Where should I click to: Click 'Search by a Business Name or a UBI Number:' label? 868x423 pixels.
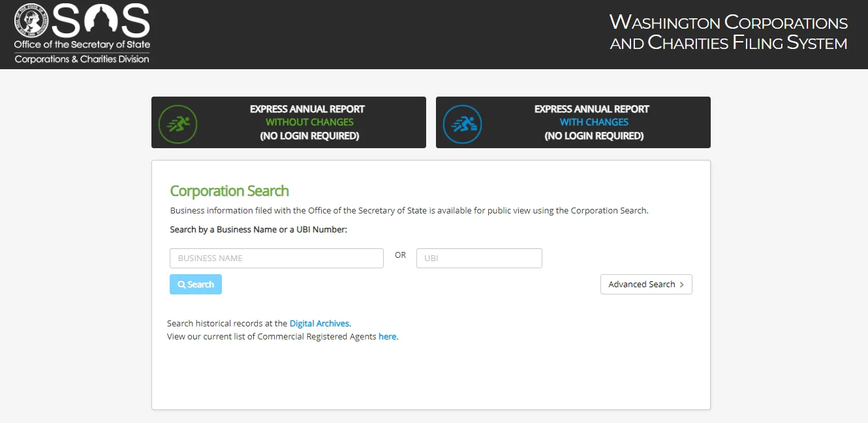pyautogui.click(x=258, y=229)
